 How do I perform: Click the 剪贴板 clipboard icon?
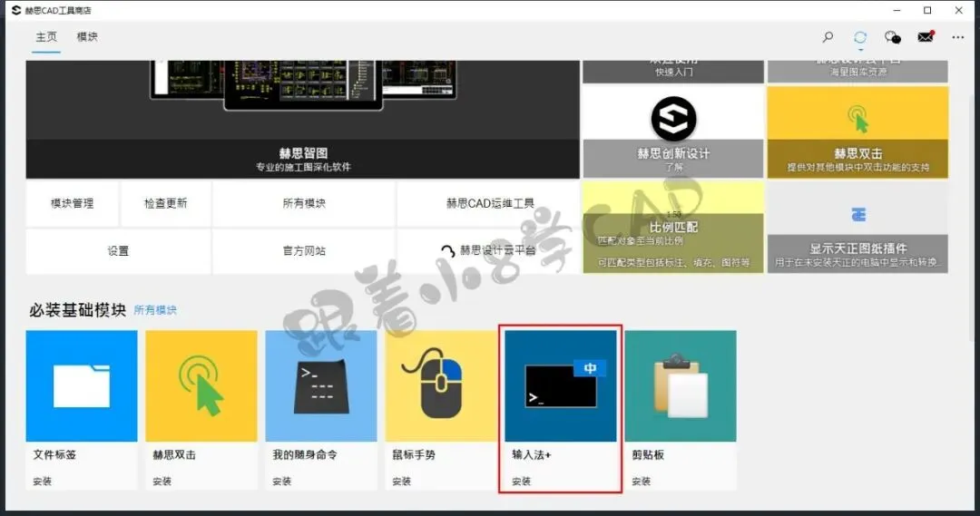681,386
